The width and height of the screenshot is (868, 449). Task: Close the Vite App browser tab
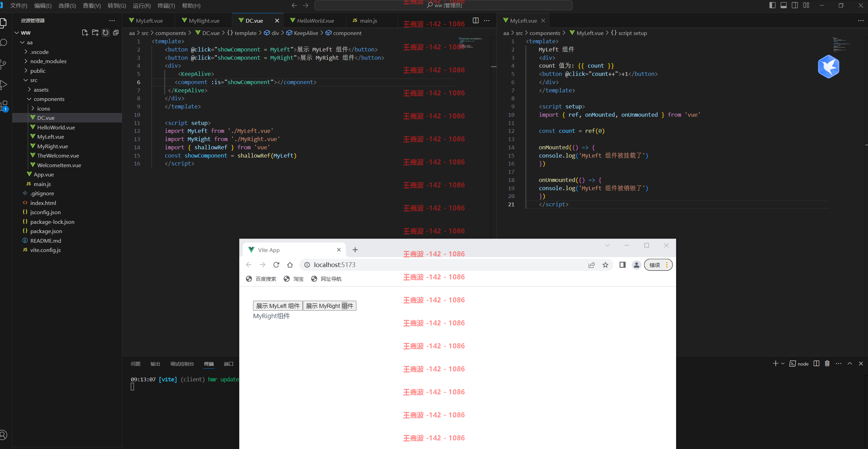tap(339, 250)
